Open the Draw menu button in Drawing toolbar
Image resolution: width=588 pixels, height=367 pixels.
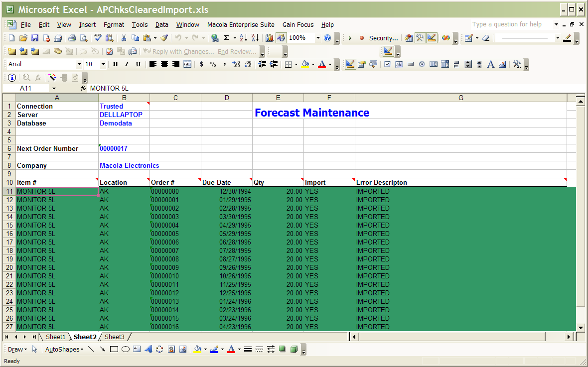(17, 349)
